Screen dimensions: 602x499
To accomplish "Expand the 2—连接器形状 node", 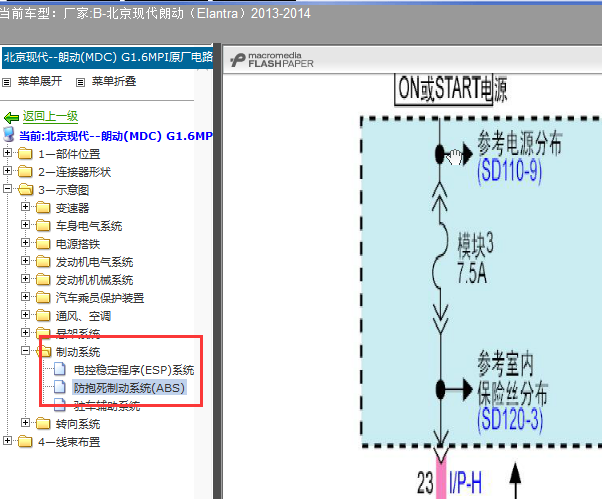I will tap(7, 170).
